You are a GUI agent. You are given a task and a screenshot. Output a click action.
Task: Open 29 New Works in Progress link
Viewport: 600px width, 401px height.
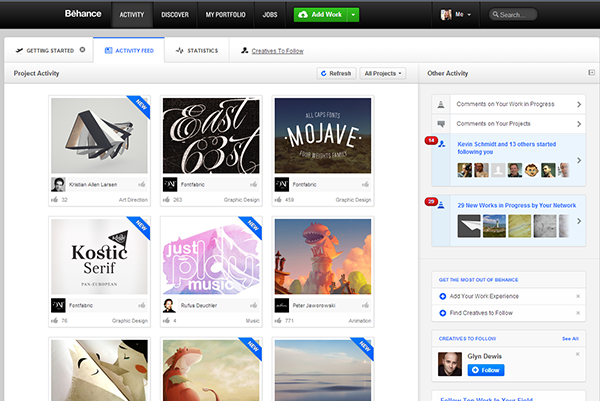[517, 205]
